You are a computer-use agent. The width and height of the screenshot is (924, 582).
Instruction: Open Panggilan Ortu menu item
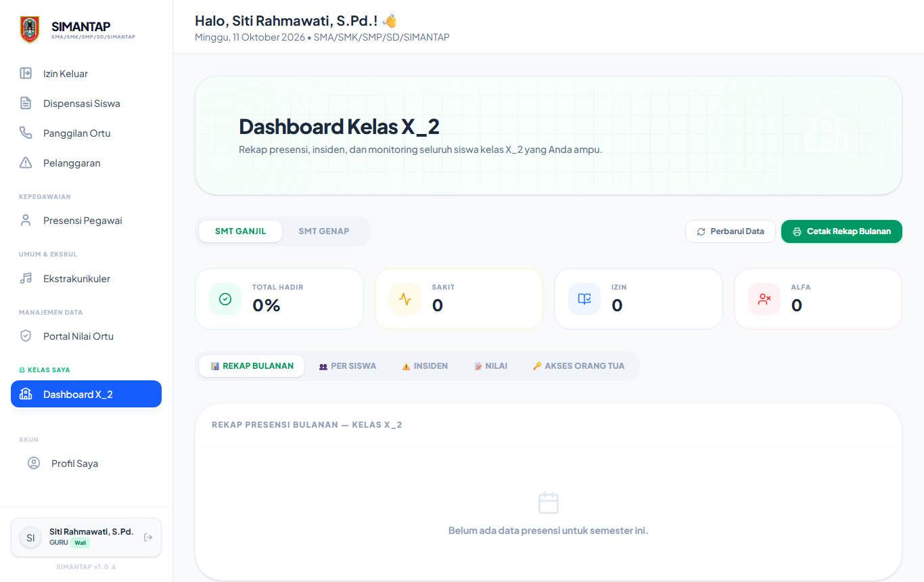pos(86,133)
